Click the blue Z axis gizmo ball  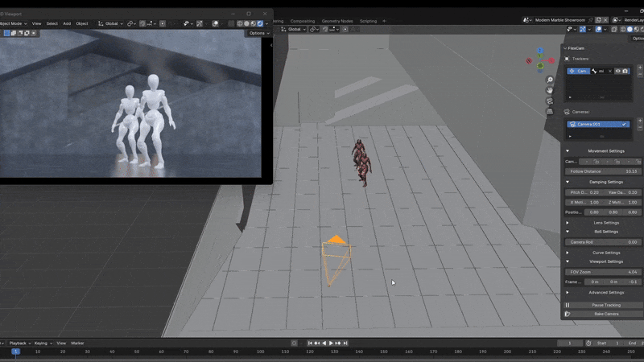click(540, 51)
